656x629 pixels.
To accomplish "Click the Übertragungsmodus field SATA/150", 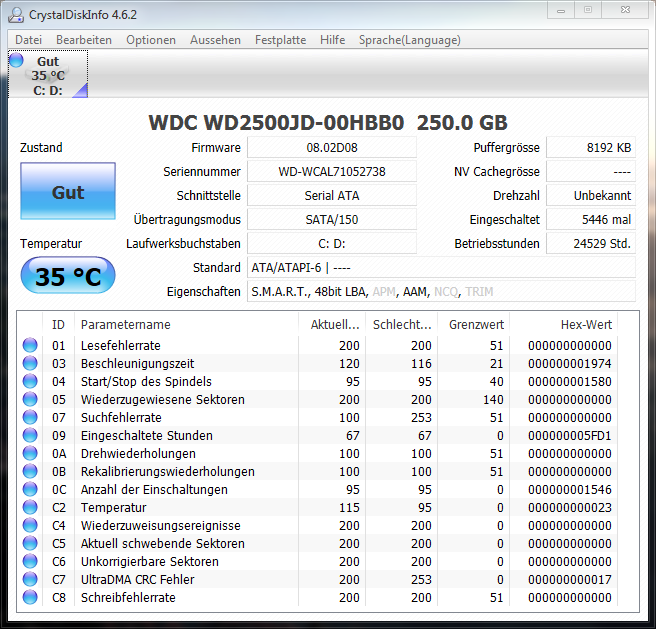I will [332, 219].
